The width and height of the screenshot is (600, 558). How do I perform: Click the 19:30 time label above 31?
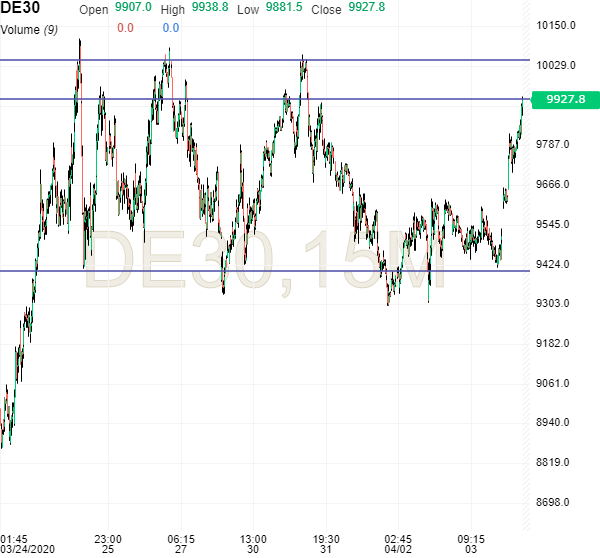(326, 537)
